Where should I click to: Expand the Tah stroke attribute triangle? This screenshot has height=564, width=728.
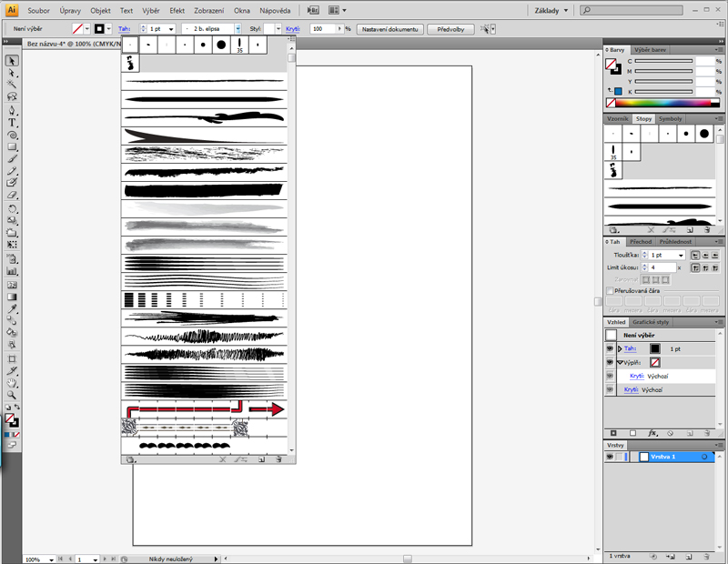coord(620,348)
